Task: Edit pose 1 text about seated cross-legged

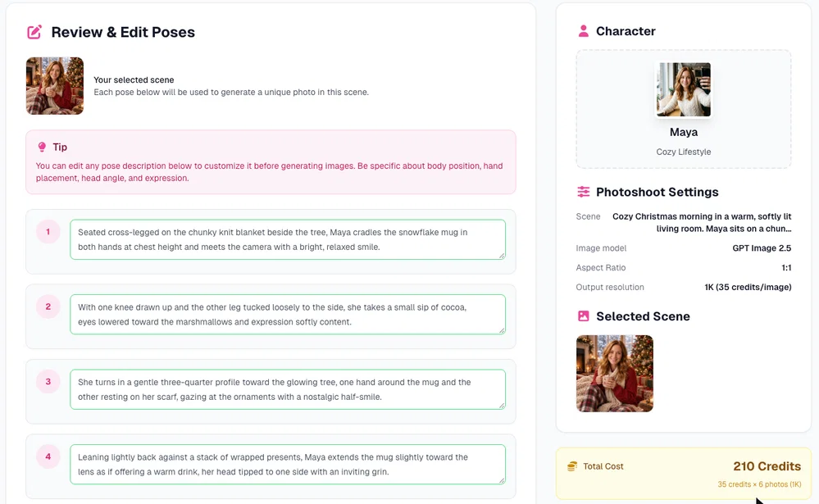Action: (x=288, y=239)
